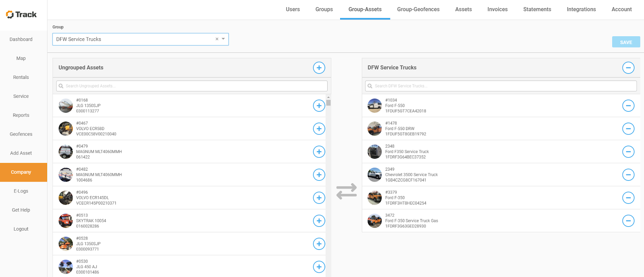The image size is (644, 277).
Task: Open Service in sidebar
Action: click(x=21, y=96)
